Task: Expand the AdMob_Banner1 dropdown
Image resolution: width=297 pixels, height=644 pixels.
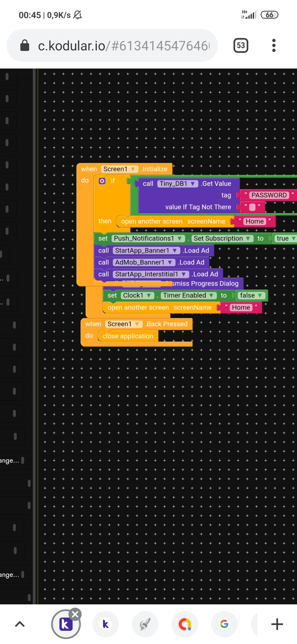Action: coord(144,262)
